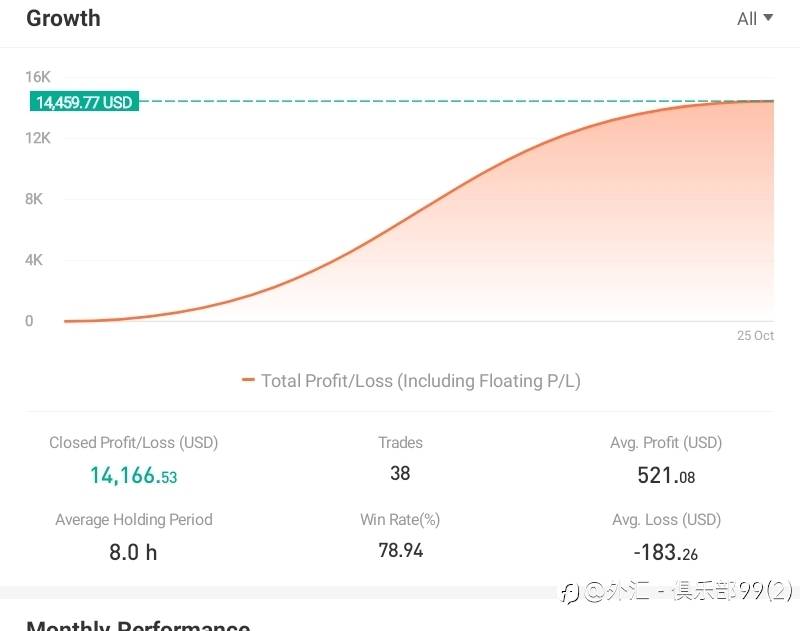Click the Average Holding Period label

click(x=133, y=519)
